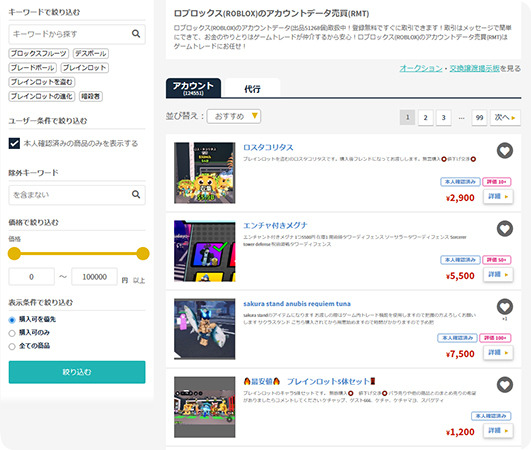
Task: Click 詳細 button for the ¥1,200 listing
Action: (498, 431)
